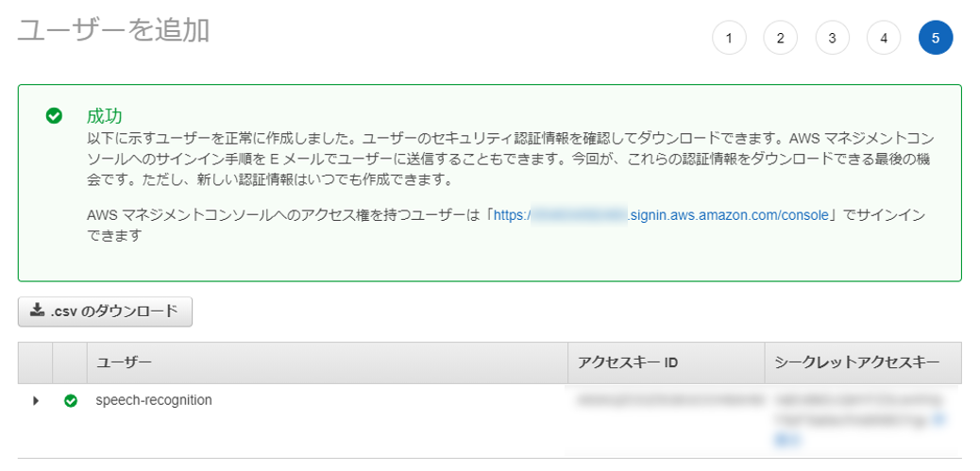
Task: Click the 成功 heading in the banner
Action: click(104, 116)
